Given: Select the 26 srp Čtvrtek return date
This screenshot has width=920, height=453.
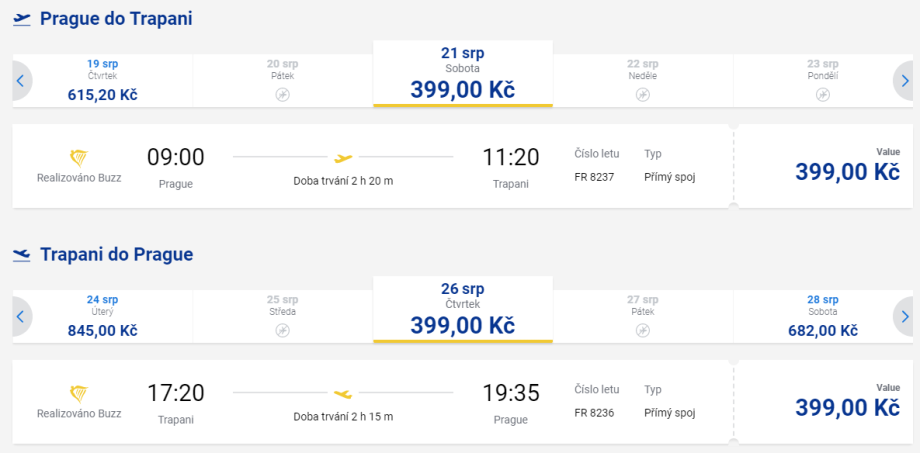Looking at the screenshot, I should pos(462,310).
